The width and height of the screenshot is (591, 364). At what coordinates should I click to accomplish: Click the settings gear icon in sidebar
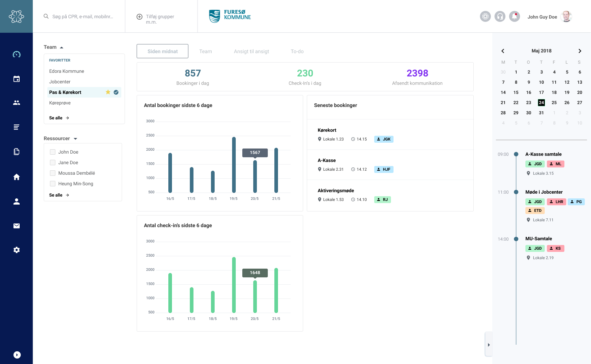coord(16,250)
